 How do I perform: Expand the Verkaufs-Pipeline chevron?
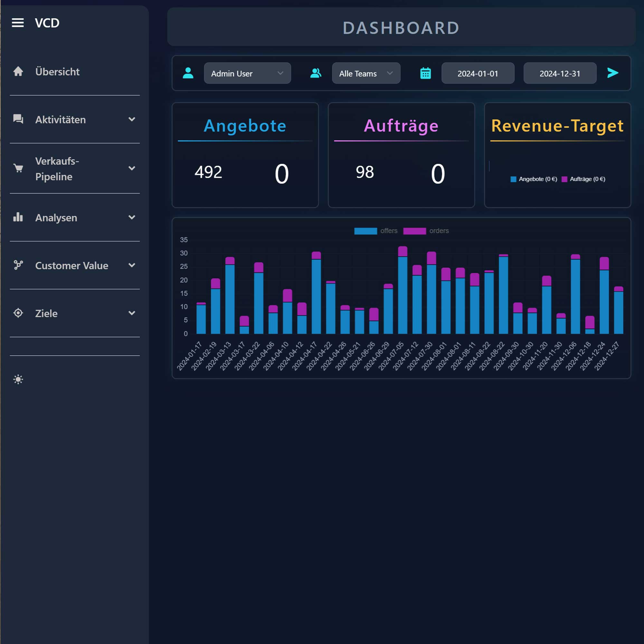[132, 168]
